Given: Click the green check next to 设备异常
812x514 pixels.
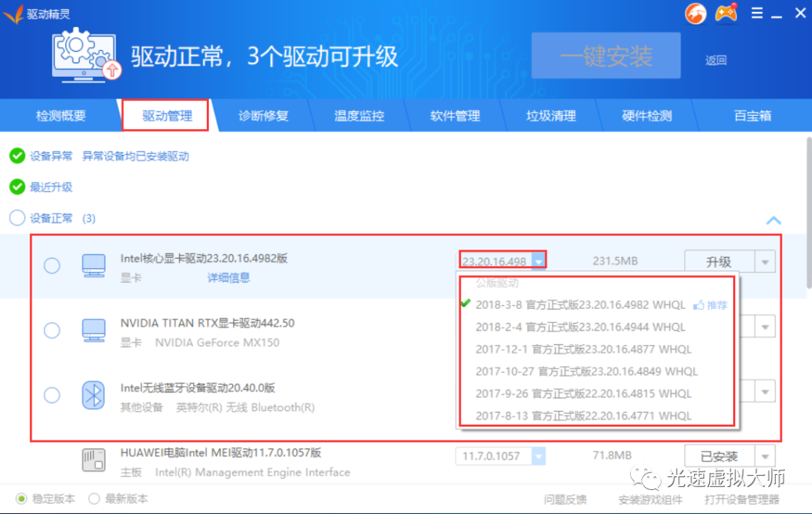Looking at the screenshot, I should [17, 156].
